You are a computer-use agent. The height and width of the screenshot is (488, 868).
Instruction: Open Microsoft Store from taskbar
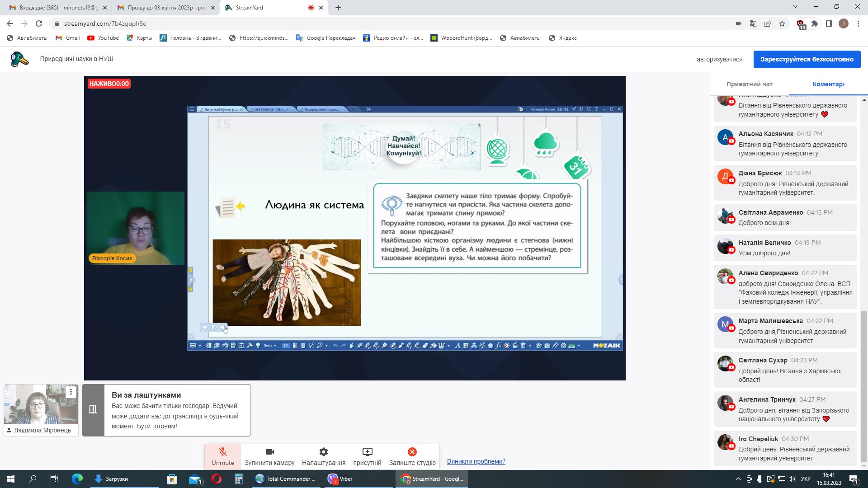tap(172, 479)
